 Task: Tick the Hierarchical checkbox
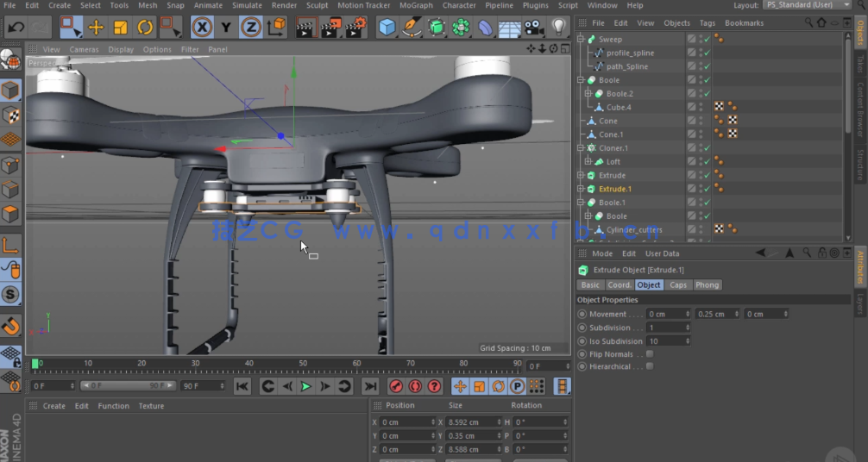pyautogui.click(x=650, y=366)
